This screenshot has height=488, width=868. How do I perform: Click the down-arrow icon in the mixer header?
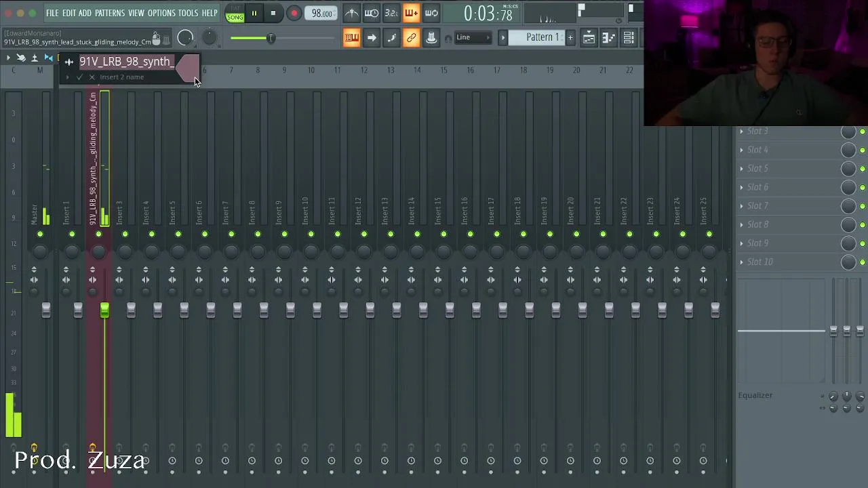(x=35, y=58)
